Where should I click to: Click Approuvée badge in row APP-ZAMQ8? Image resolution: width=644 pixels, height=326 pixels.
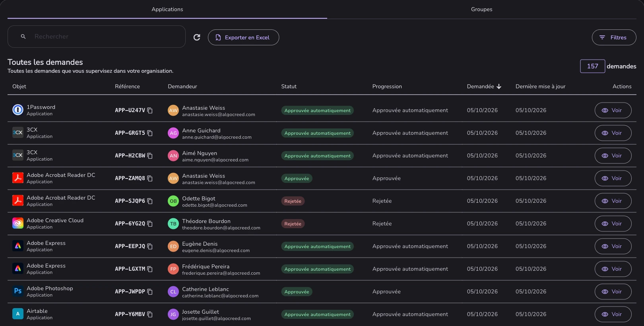(x=297, y=179)
